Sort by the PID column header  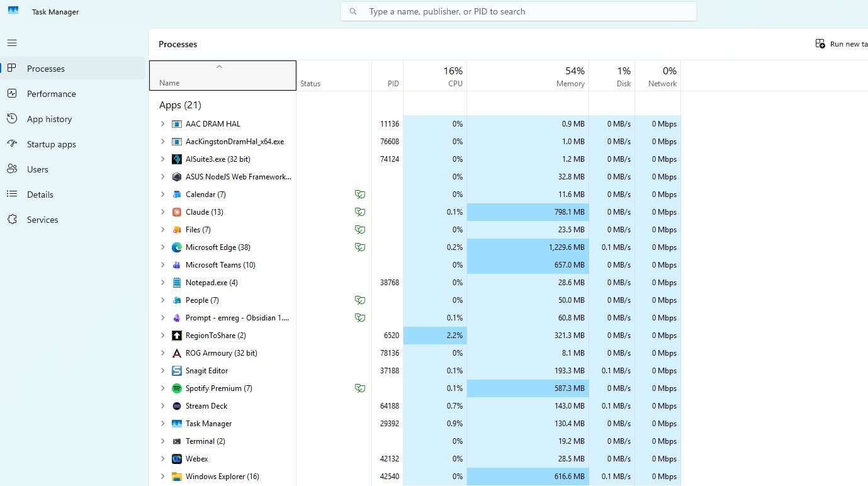[x=387, y=76]
